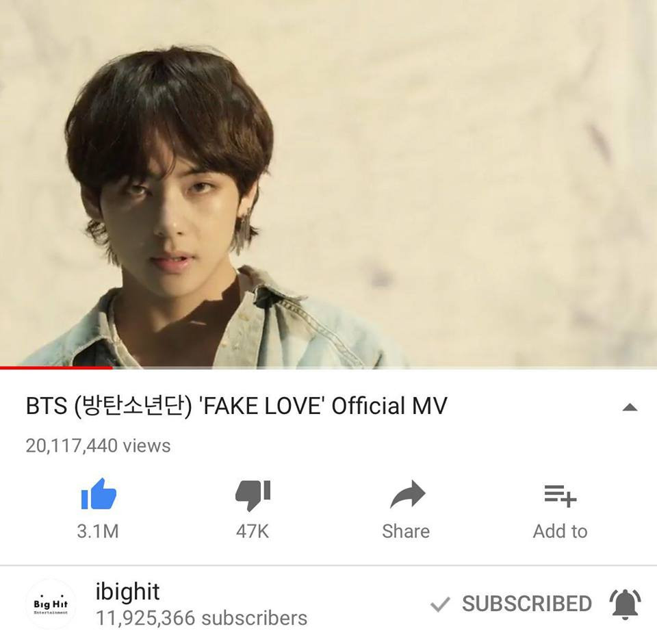This screenshot has width=657, height=644.
Task: Click the unplayed portion of the progress bar
Action: click(385, 368)
